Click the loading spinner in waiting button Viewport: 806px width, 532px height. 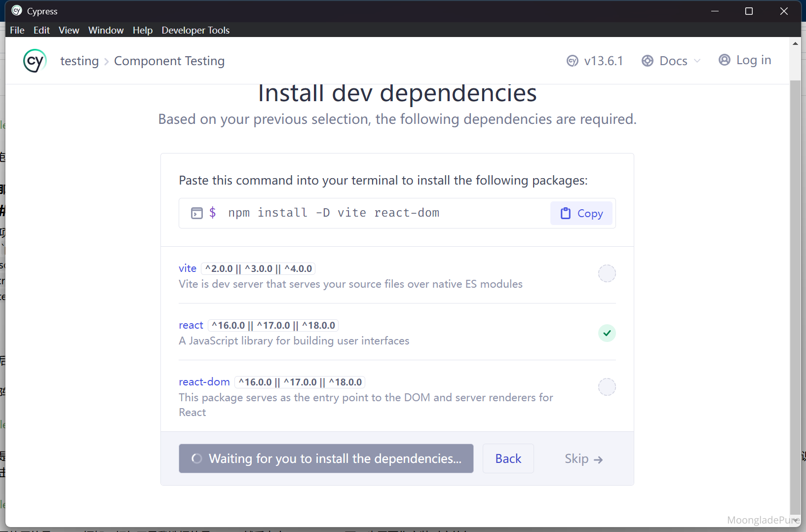point(197,458)
